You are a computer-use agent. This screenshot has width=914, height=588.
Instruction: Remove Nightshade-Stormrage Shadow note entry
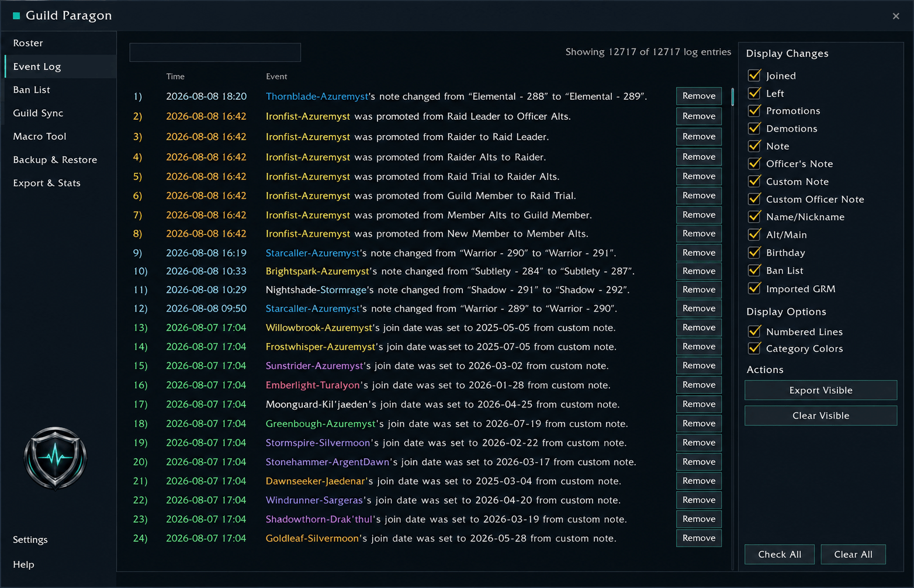(x=699, y=289)
